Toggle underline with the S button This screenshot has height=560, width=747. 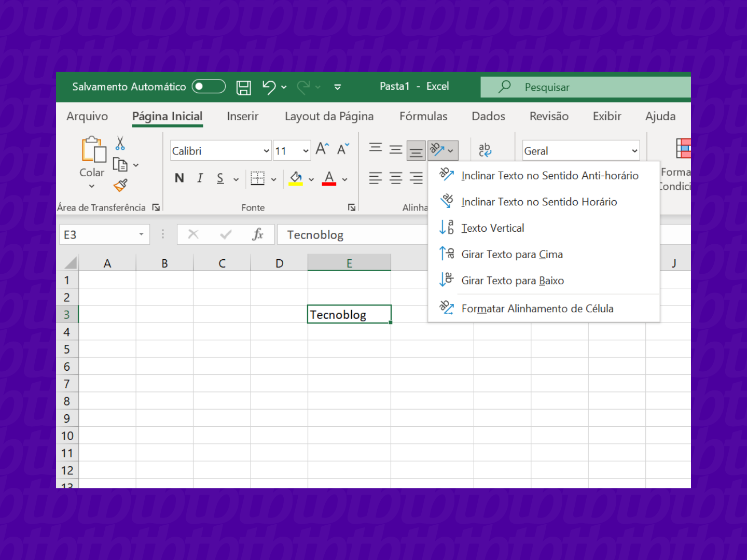pos(220,178)
